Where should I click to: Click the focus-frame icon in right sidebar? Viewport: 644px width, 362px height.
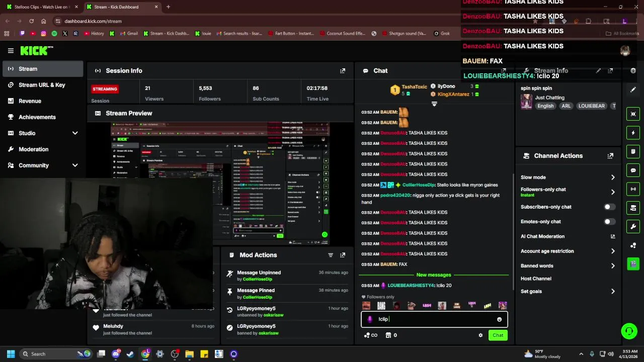(x=633, y=114)
